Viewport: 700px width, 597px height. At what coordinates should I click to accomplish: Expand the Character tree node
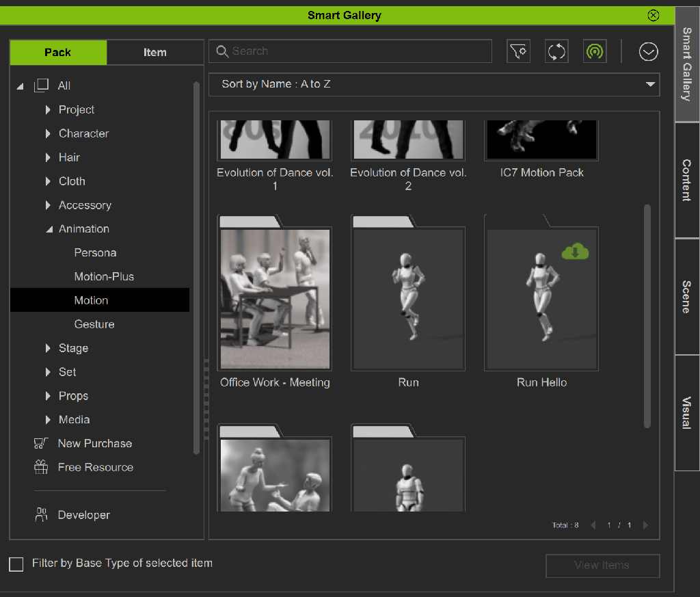[48, 133]
